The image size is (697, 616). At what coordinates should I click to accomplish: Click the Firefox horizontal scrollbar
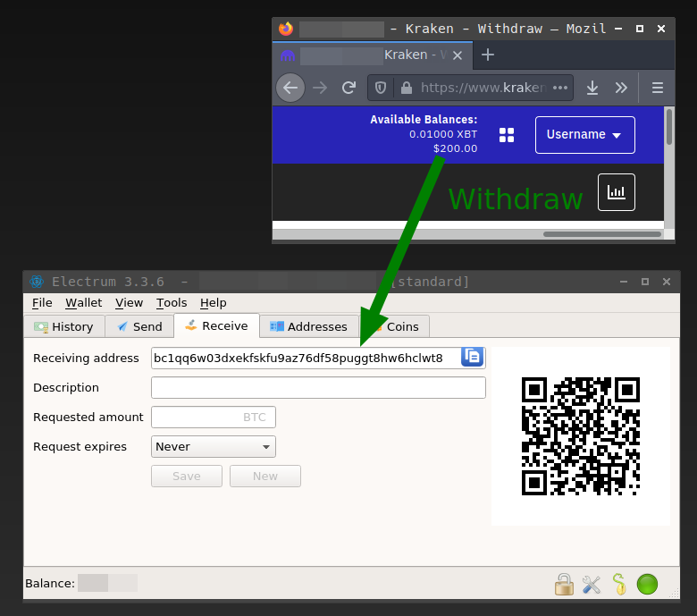(x=602, y=234)
